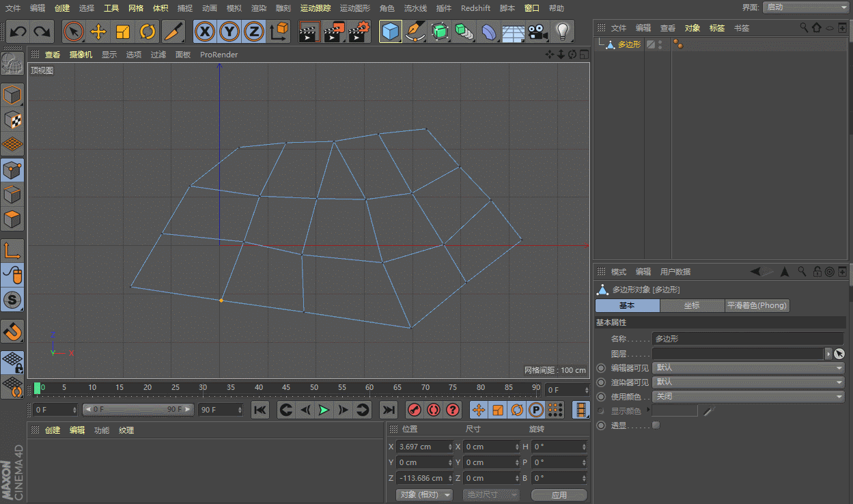The height and width of the screenshot is (504, 853).
Task: Click the Undo arrow icon
Action: tap(18, 32)
